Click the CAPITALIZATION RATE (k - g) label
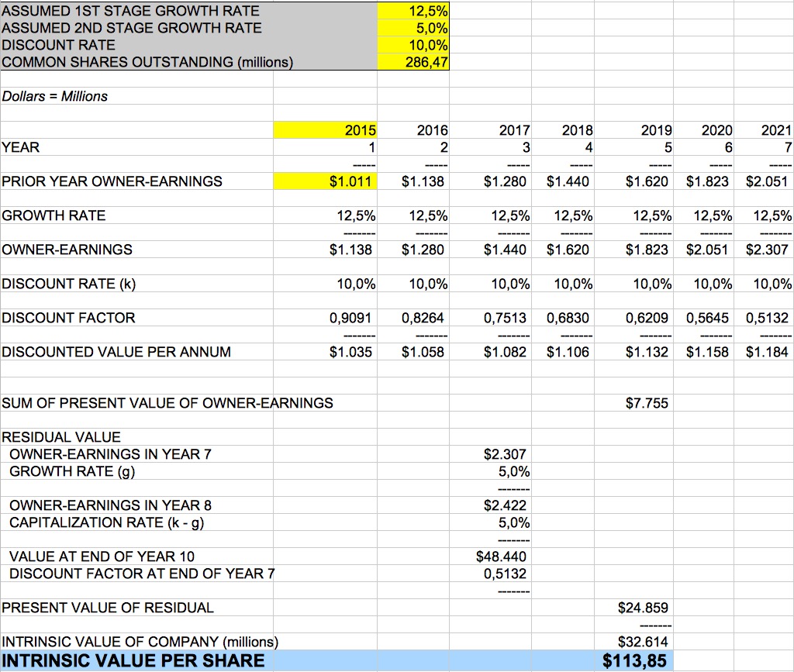Screen dimensions: 794x672 (107, 522)
